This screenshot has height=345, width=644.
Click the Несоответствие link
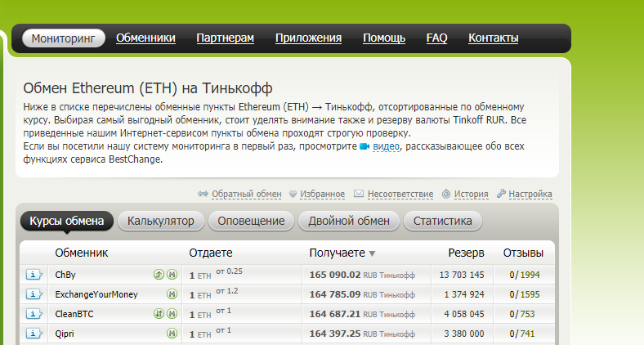pos(400,194)
